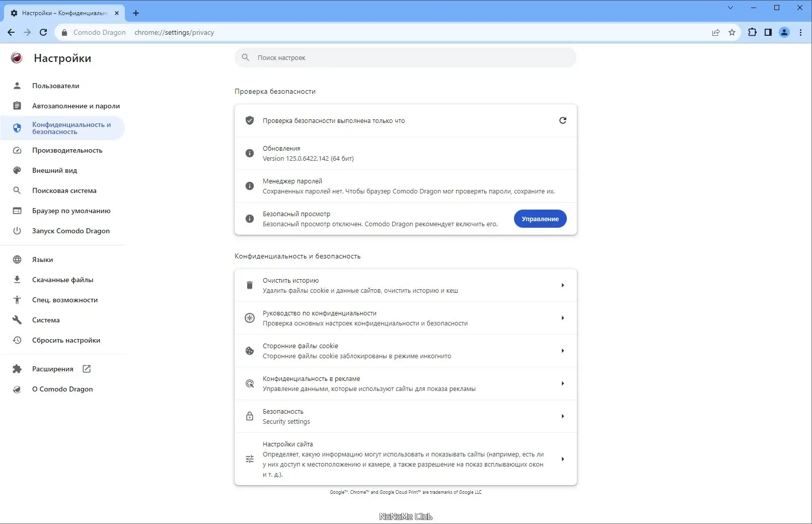The width and height of the screenshot is (812, 524).
Task: Open the extensions puzzle icon in toolbar
Action: (x=752, y=32)
